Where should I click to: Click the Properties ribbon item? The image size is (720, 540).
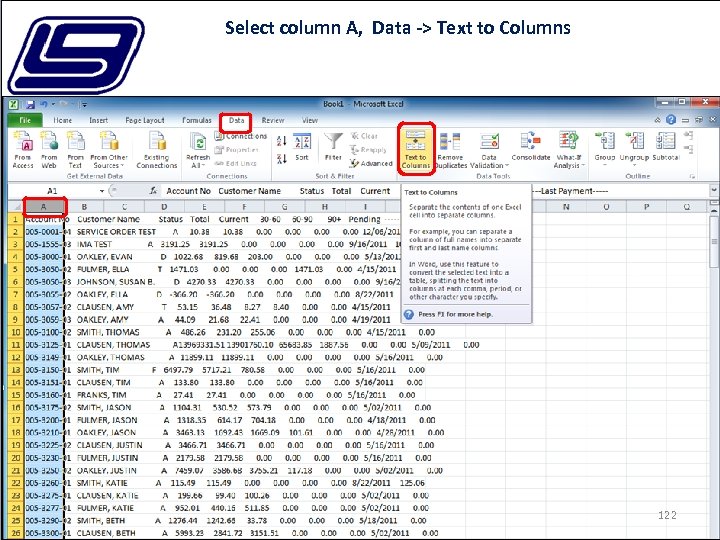(237, 150)
